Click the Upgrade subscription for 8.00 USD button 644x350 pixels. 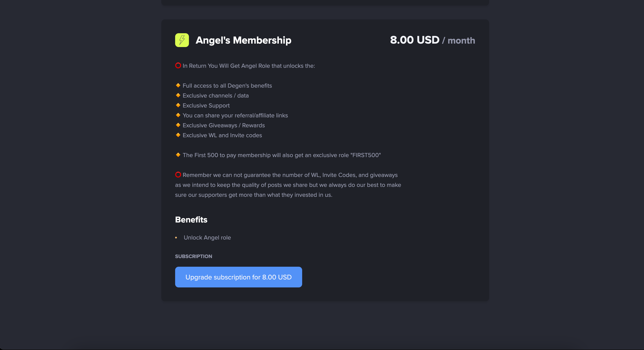tap(239, 277)
